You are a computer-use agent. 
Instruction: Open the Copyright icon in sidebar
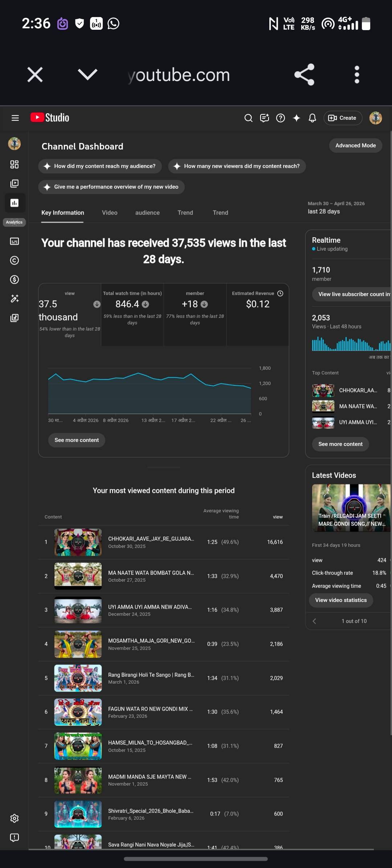(15, 261)
